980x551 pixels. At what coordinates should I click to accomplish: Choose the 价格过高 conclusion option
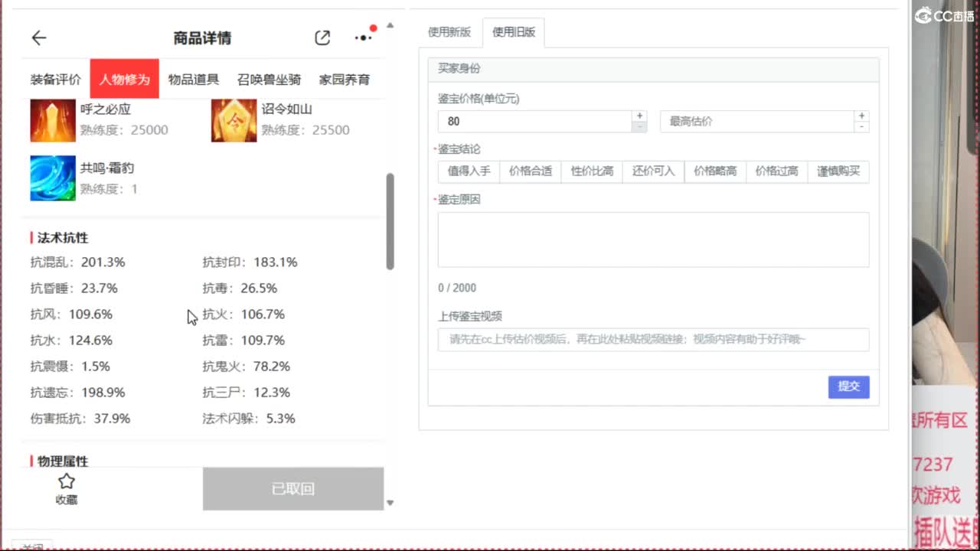pyautogui.click(x=777, y=171)
